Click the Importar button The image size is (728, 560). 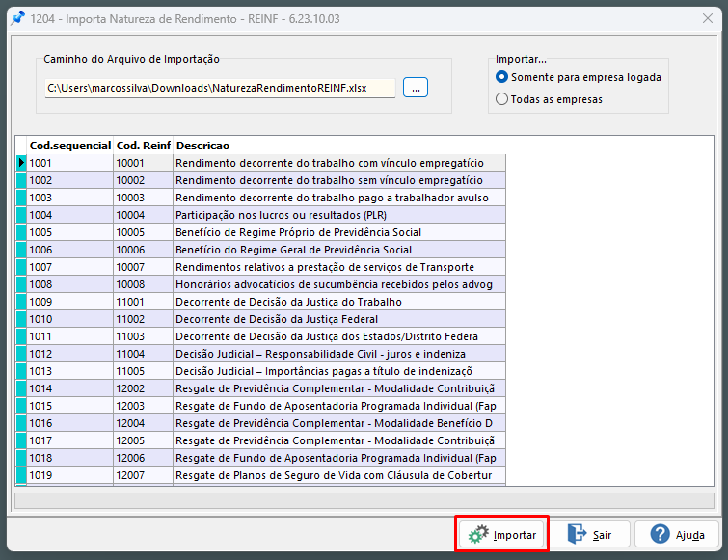tap(502, 535)
